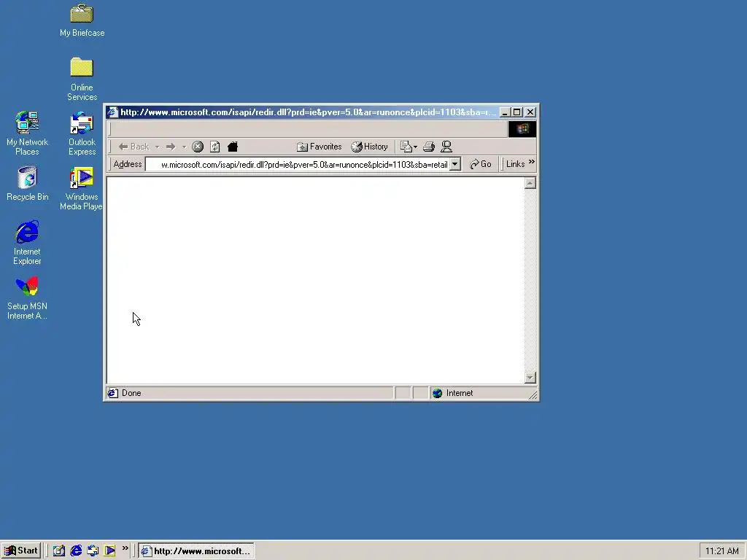Click the Show Desktop quick launch icon
Image resolution: width=747 pixels, height=560 pixels.
click(x=58, y=551)
